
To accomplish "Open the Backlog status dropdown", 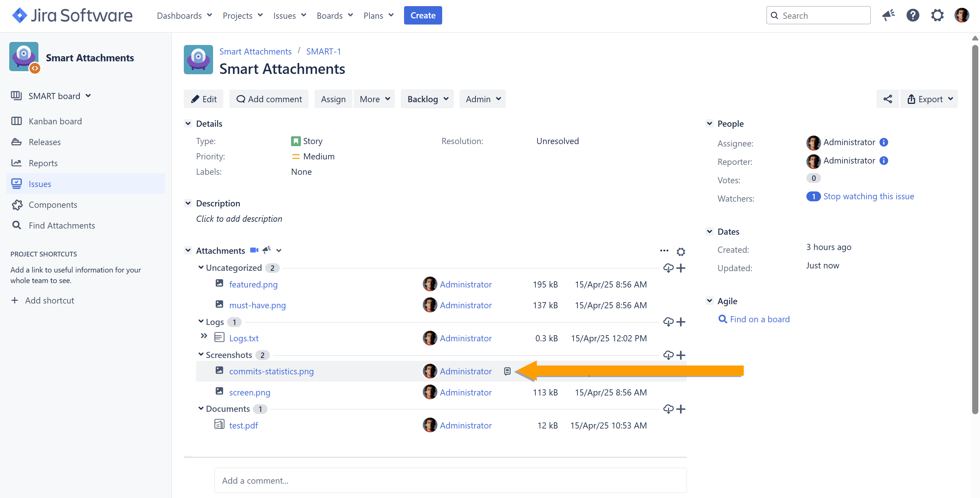I will [x=427, y=99].
